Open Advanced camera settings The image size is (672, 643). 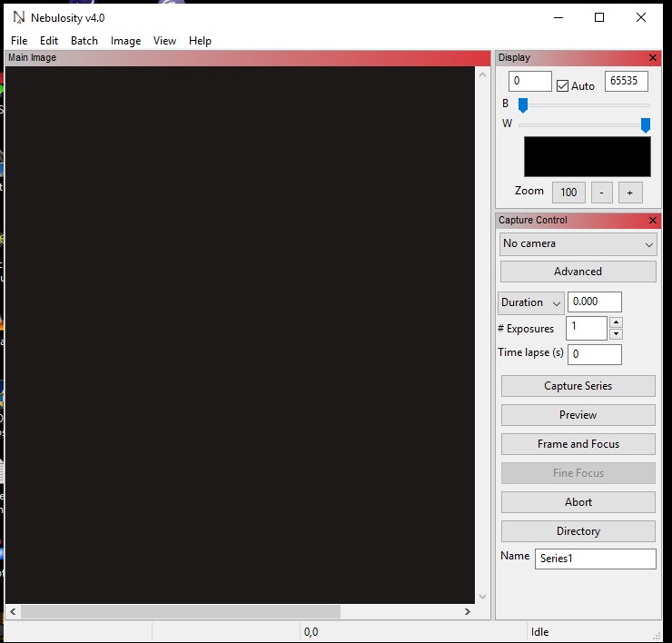(578, 272)
